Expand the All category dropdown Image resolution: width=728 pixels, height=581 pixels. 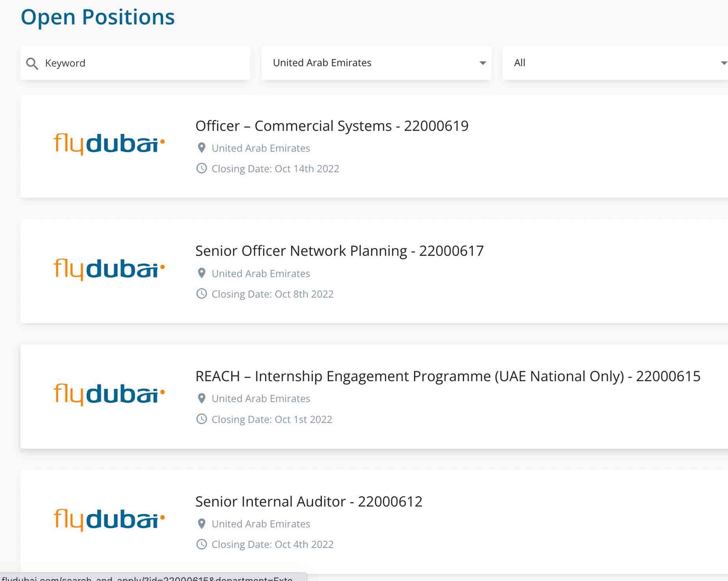click(614, 63)
